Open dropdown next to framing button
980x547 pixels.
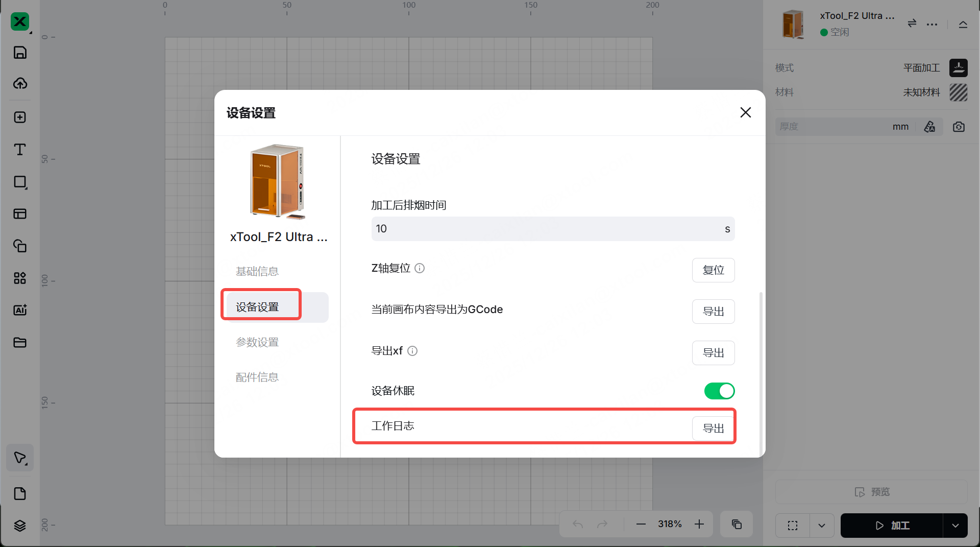822,526
